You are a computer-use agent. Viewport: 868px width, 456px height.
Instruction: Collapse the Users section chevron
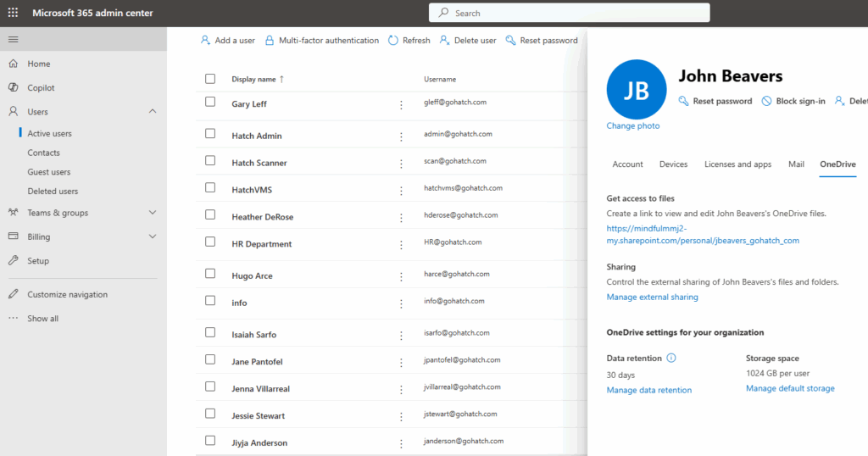coord(153,111)
